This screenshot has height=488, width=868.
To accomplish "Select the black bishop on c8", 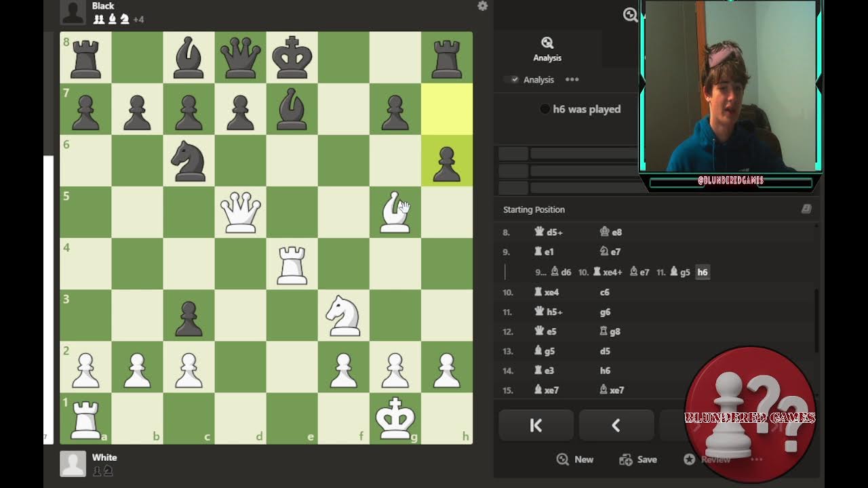I will coord(189,58).
